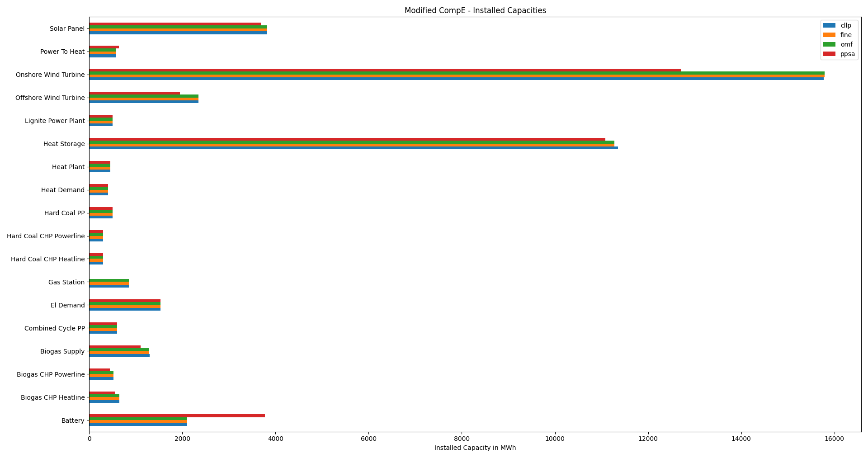Click the orange fine legend swatch

(x=829, y=35)
